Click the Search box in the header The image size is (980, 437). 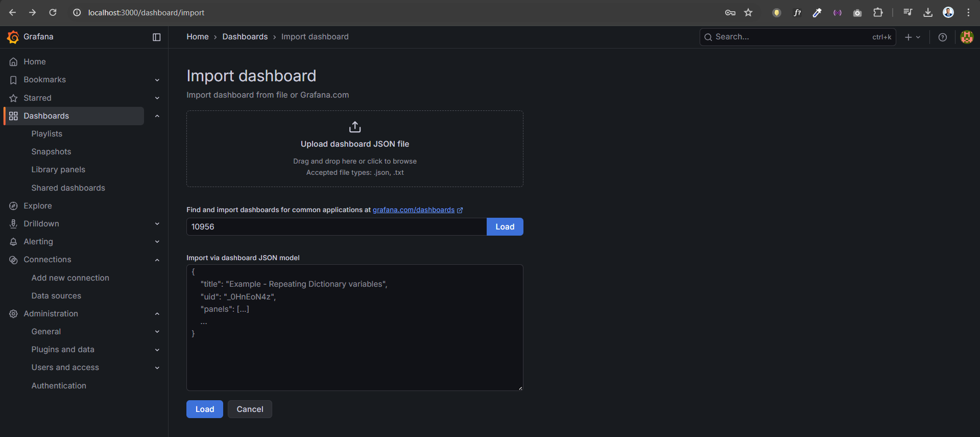(x=798, y=37)
